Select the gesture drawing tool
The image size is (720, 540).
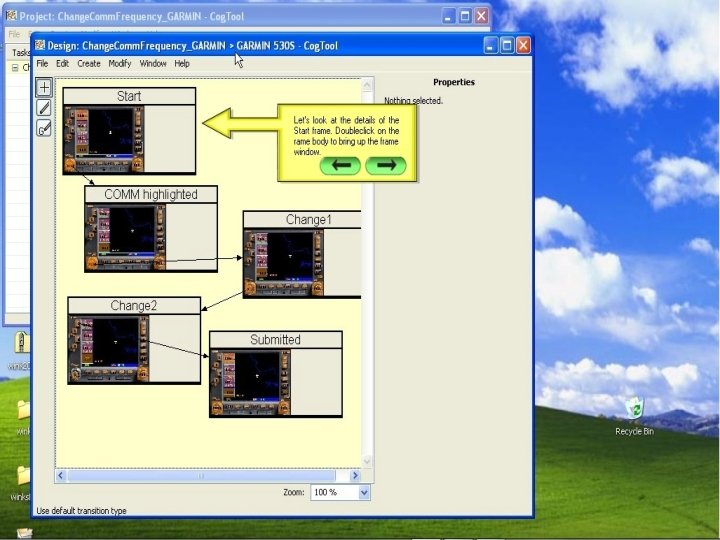44,128
